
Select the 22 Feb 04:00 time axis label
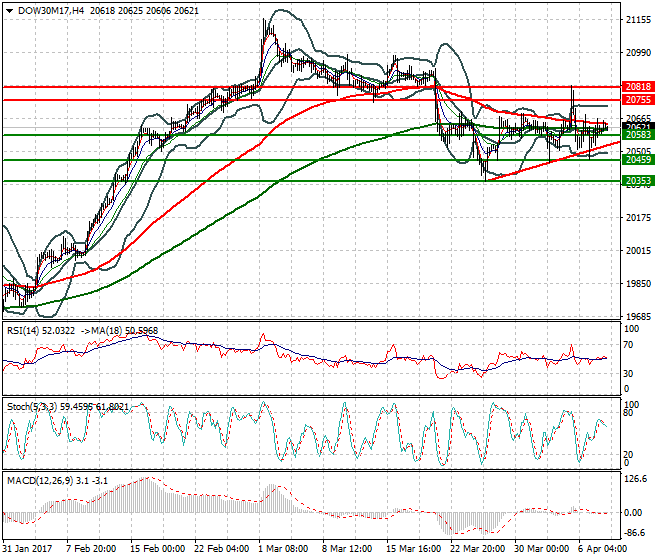(x=221, y=549)
